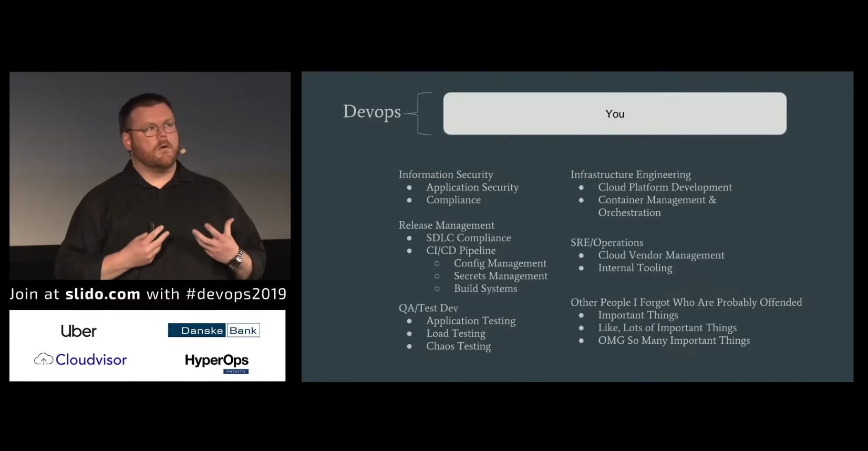Image resolution: width=868 pixels, height=451 pixels.
Task: Select the QA/Test Dev heading
Action: click(428, 308)
